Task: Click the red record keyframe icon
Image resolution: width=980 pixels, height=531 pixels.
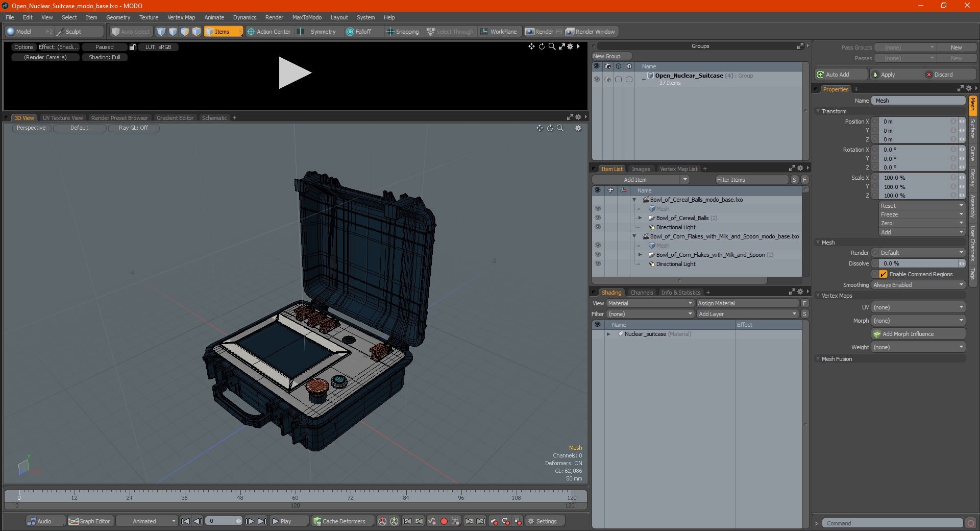Action: point(444,521)
